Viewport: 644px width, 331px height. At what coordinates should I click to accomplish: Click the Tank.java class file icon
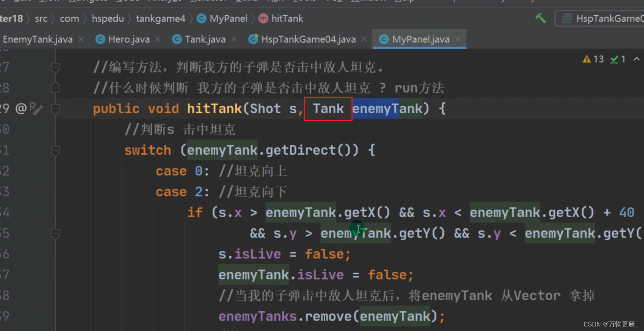177,39
